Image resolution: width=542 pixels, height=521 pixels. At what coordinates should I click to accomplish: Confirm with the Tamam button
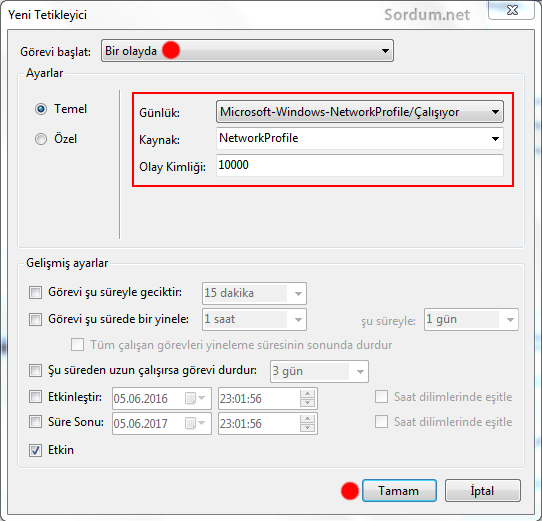pyautogui.click(x=399, y=491)
